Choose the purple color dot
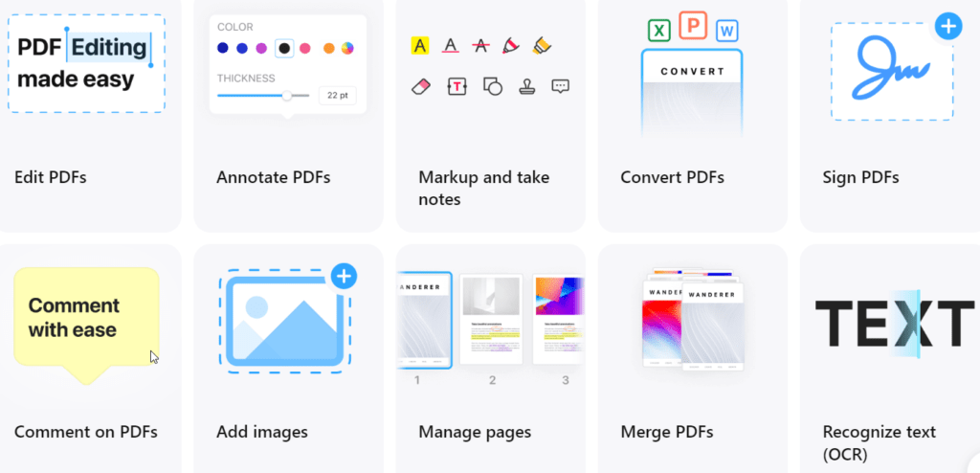Screen dimensions: 980x473 (261, 48)
